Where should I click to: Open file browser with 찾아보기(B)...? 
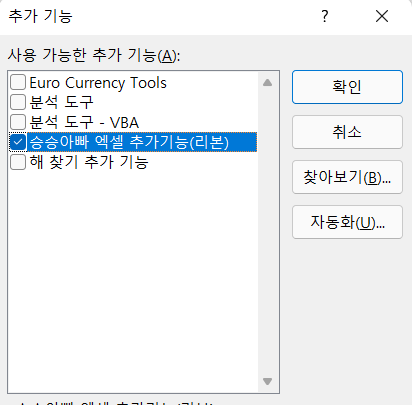pyautogui.click(x=347, y=177)
